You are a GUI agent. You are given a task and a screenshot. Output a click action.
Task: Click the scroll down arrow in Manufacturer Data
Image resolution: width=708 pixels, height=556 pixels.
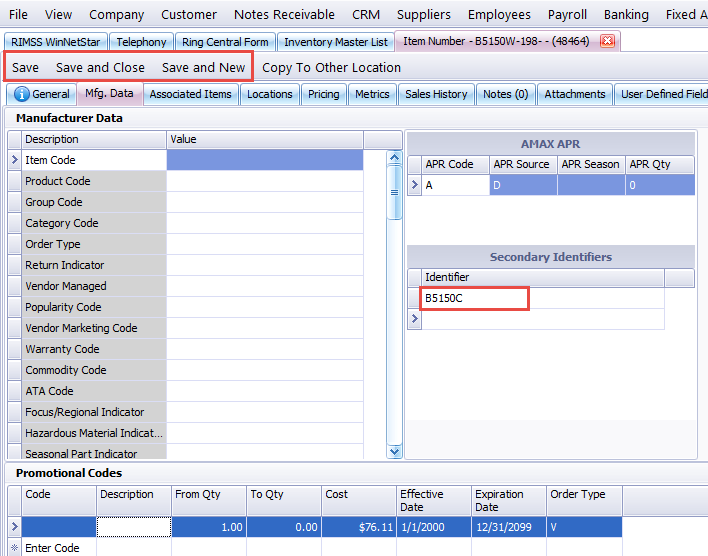(x=395, y=451)
